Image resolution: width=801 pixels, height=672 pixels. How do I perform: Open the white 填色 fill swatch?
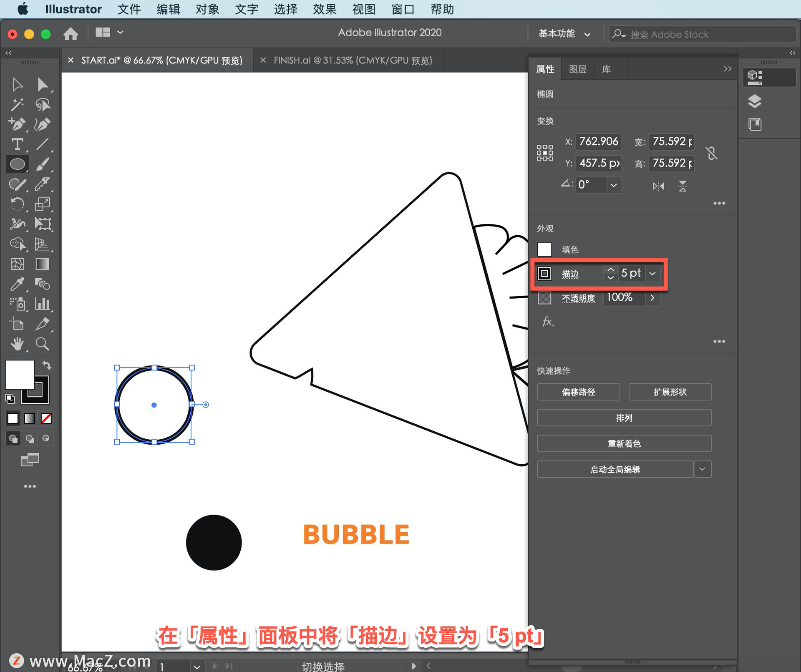coord(544,249)
